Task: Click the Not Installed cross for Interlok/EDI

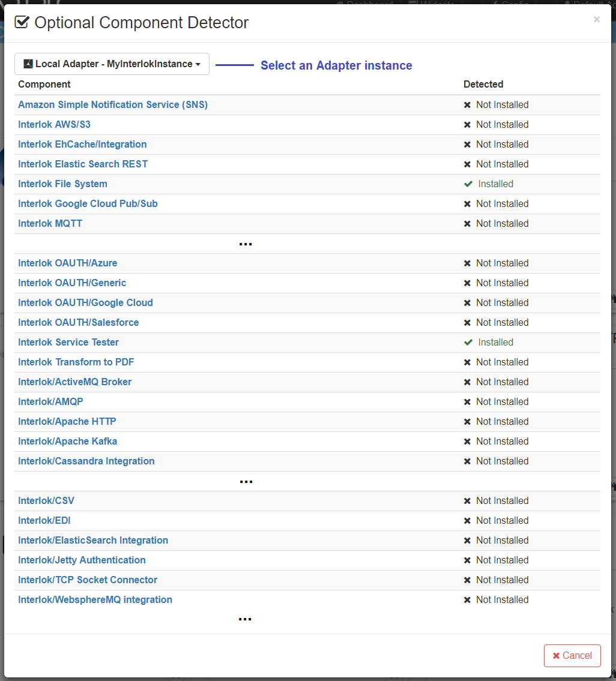Action: [467, 521]
